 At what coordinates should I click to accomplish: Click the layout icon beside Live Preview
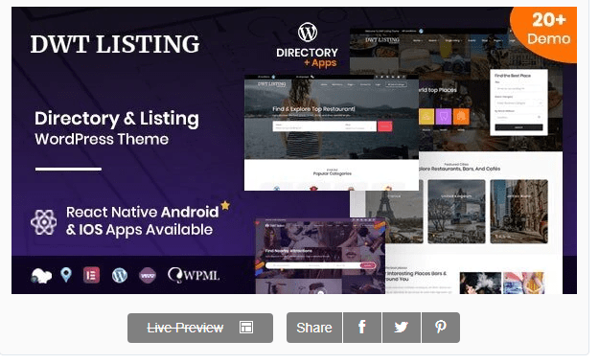click(x=246, y=328)
